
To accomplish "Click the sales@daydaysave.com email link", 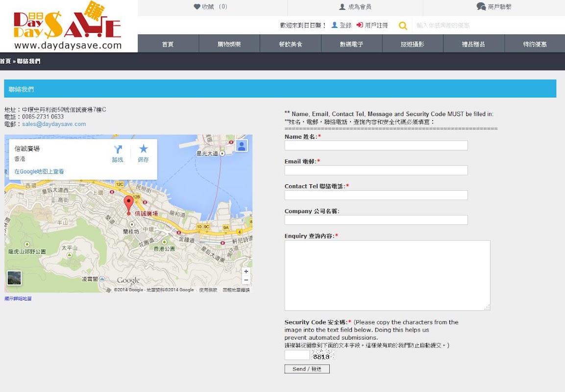I will [x=54, y=124].
